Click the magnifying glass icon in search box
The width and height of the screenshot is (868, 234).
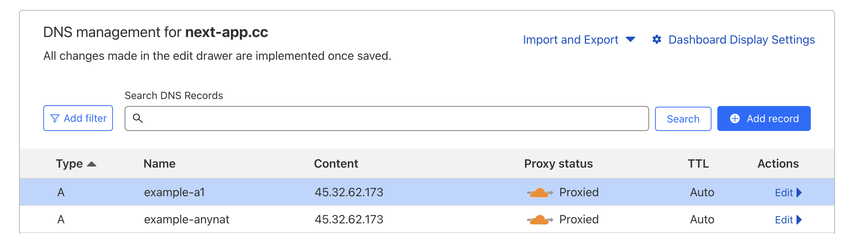point(138,118)
